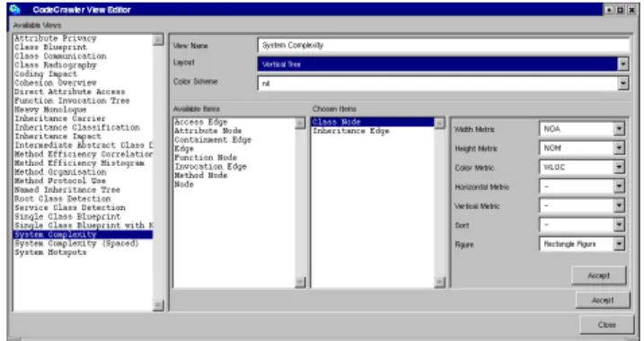Select Service Class Detection view
The width and height of the screenshot is (644, 341).
69,207
